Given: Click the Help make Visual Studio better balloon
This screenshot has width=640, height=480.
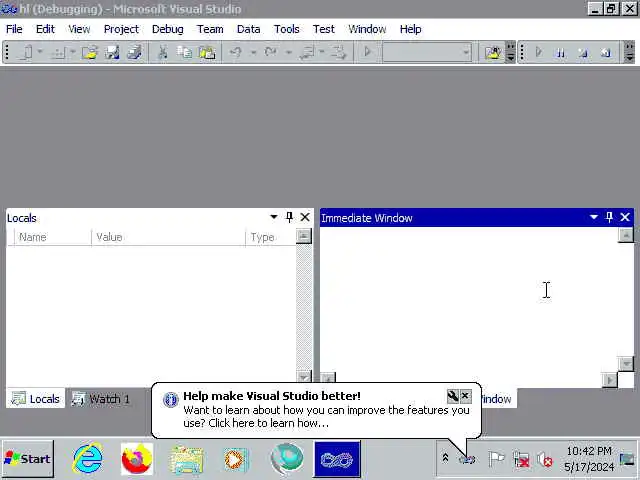Looking at the screenshot, I should coord(316,410).
